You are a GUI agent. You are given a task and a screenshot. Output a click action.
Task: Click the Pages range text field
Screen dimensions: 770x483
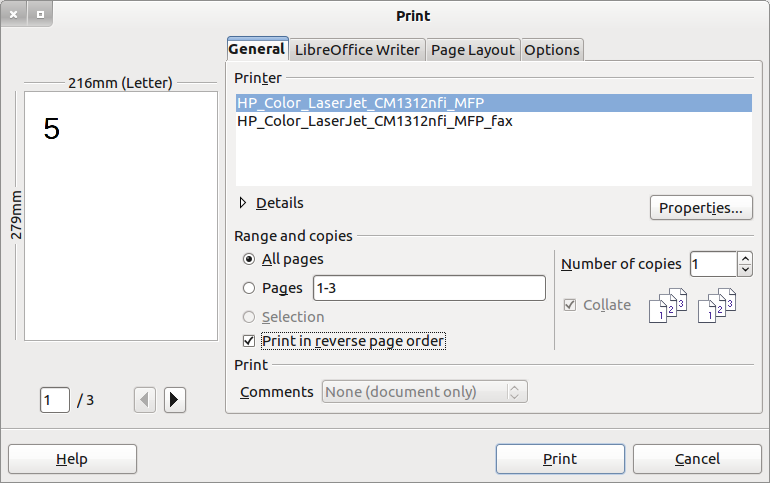429,288
